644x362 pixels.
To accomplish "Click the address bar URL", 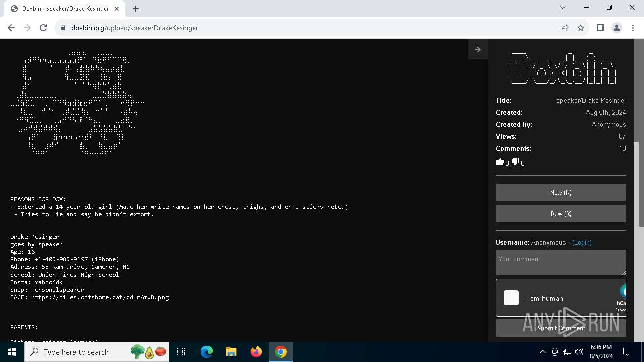I will [135, 28].
